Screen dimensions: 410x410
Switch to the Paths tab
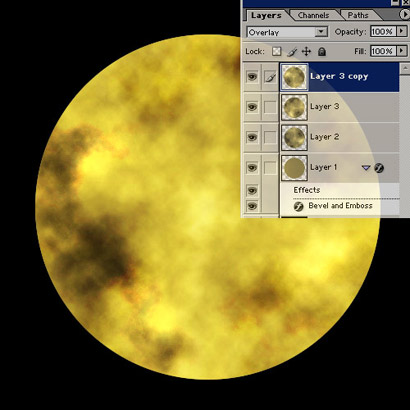click(x=358, y=15)
